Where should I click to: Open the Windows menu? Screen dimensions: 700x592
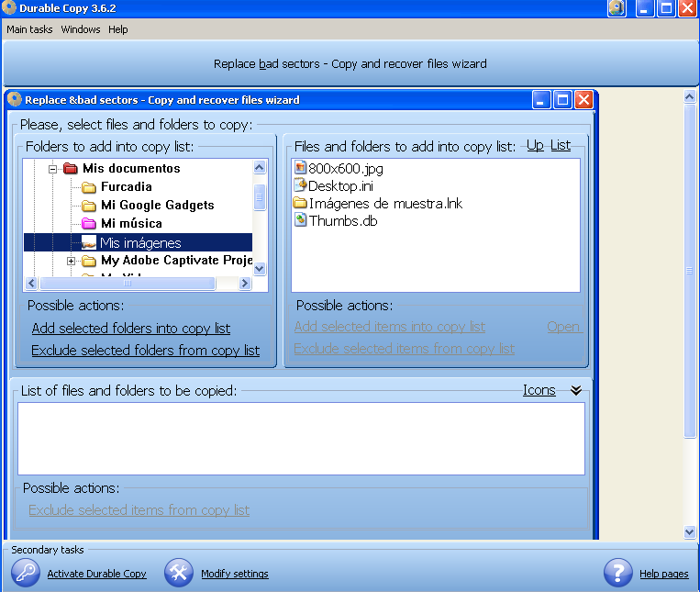81,29
